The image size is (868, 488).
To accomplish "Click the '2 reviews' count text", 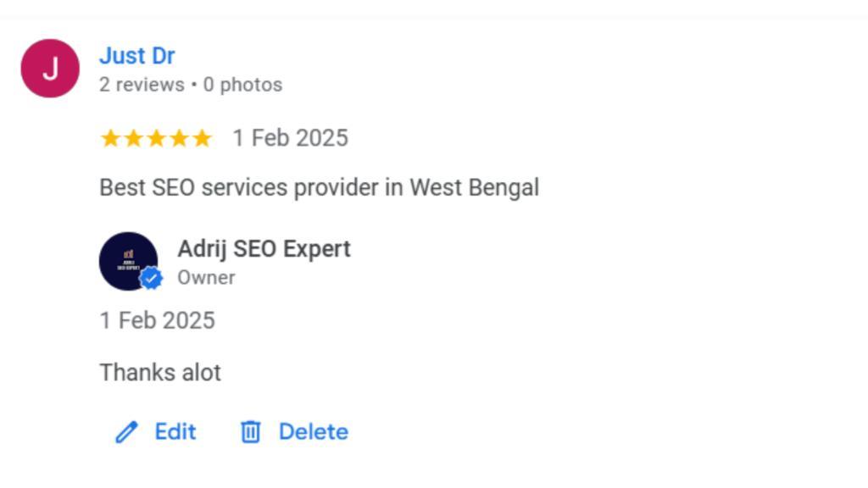I will (141, 85).
